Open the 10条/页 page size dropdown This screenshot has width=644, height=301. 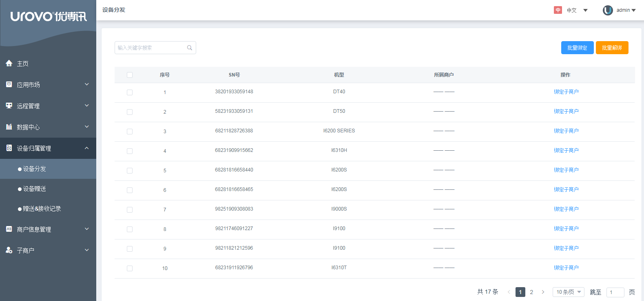coord(569,292)
